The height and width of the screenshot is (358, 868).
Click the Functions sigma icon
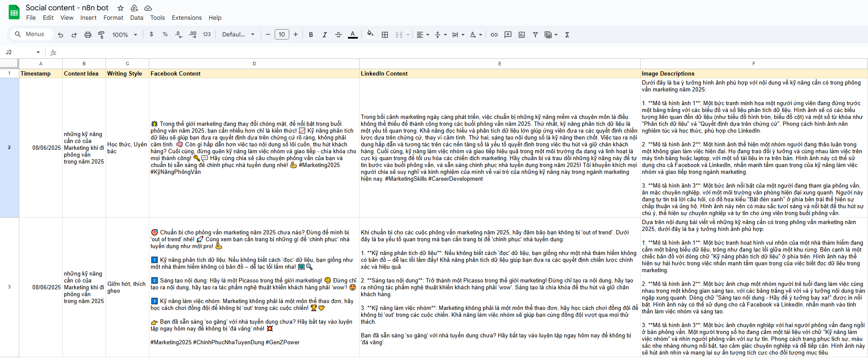[567, 35]
